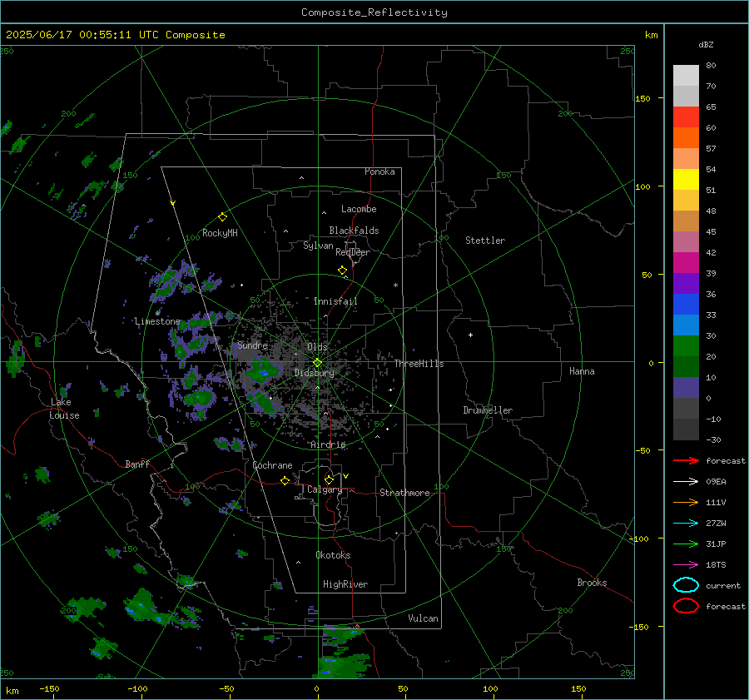This screenshot has width=749, height=700.
Task: Click the Brooks label
Action: pos(592,583)
